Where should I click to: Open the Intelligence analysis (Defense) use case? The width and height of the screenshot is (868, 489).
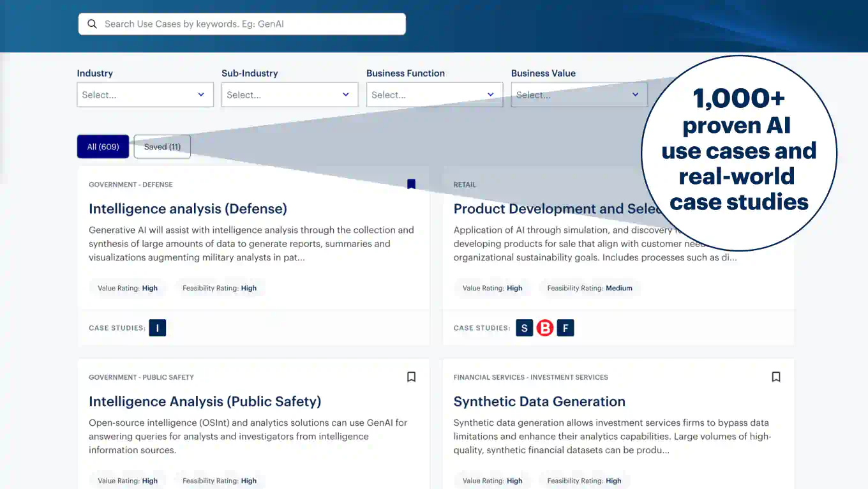(188, 209)
